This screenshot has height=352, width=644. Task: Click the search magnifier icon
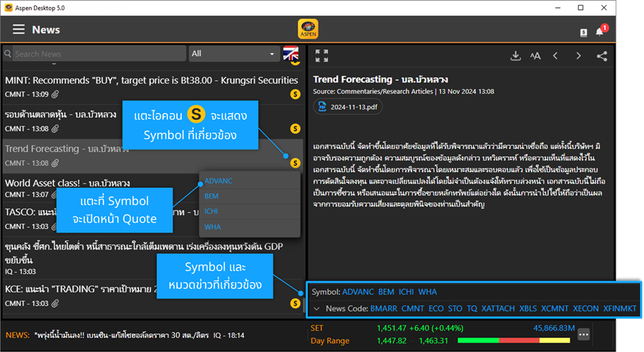(x=8, y=54)
